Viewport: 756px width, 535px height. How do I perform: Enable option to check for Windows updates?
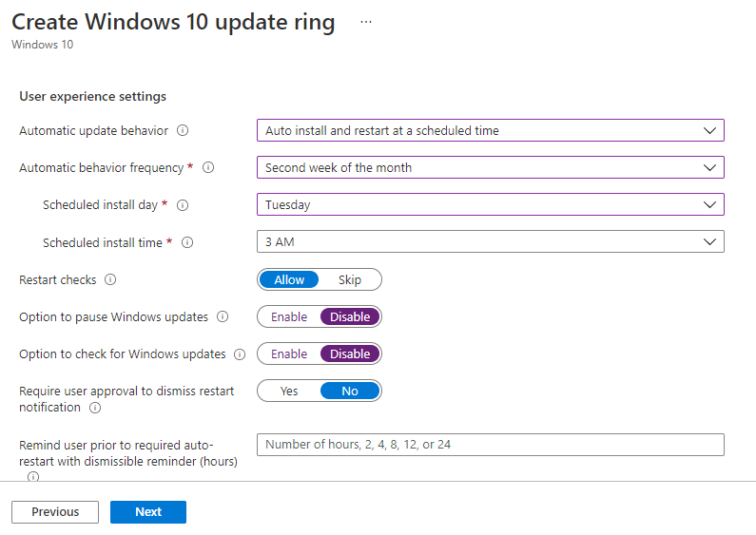289,353
